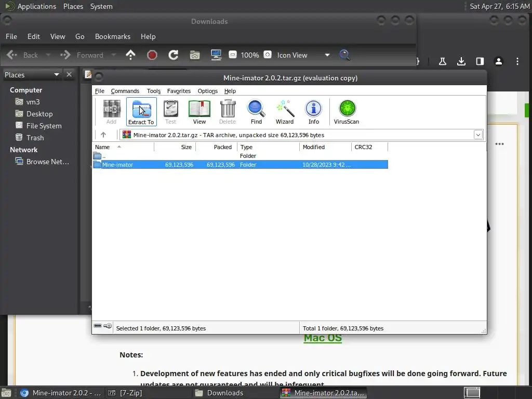
Task: Click the Delete trash can icon
Action: (228, 112)
